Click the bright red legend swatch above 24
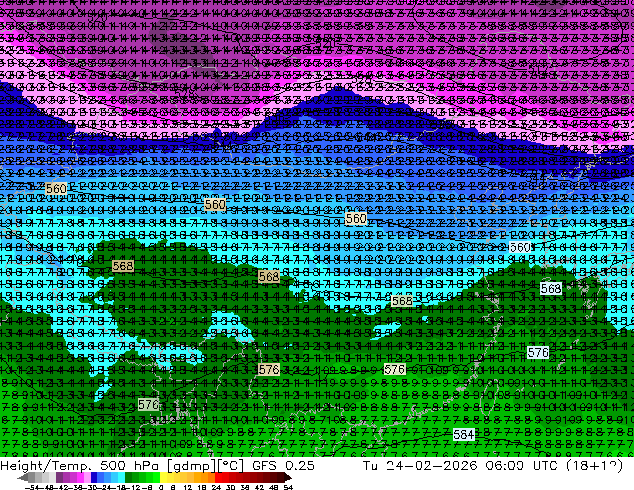 point(218,477)
